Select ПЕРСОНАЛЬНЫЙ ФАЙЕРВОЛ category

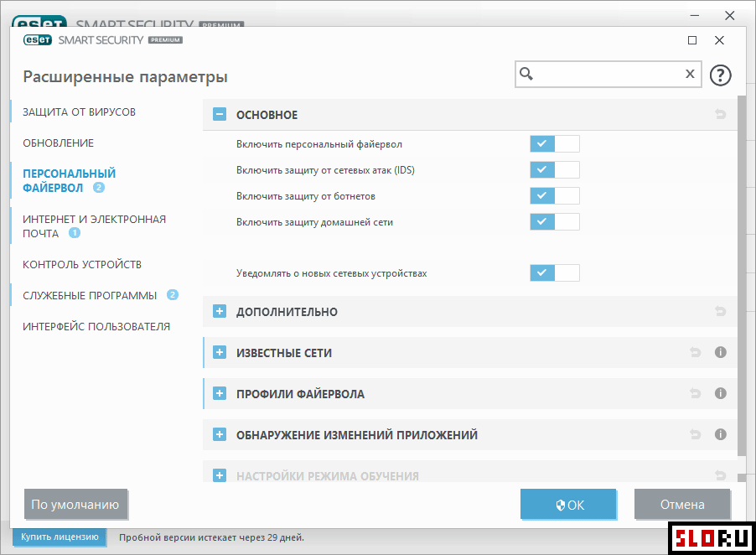[x=69, y=181]
